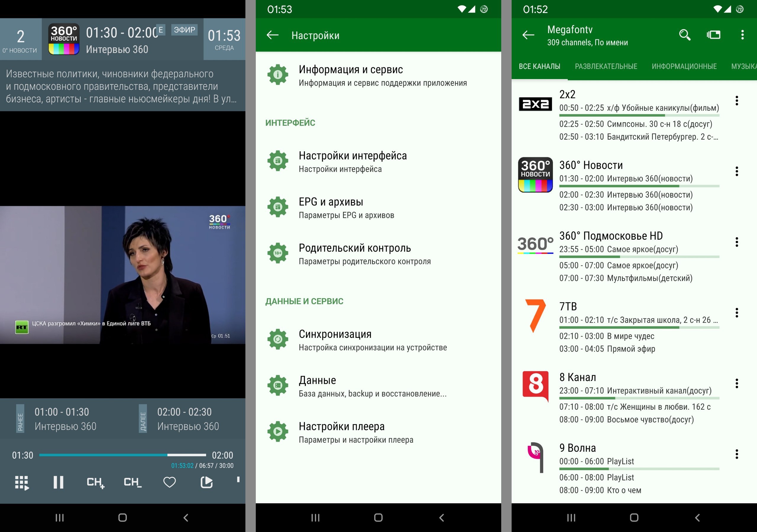
Task: Toggle the ЭФИР live badge
Action: 184,30
